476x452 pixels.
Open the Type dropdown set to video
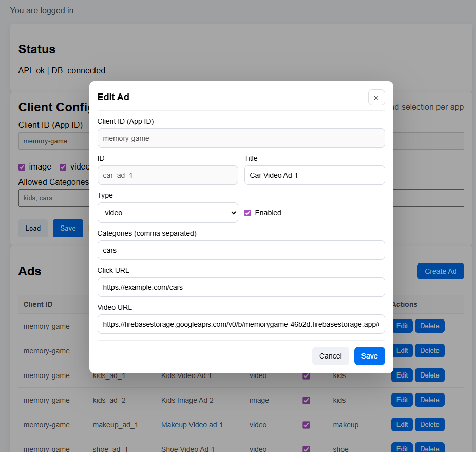tap(167, 213)
